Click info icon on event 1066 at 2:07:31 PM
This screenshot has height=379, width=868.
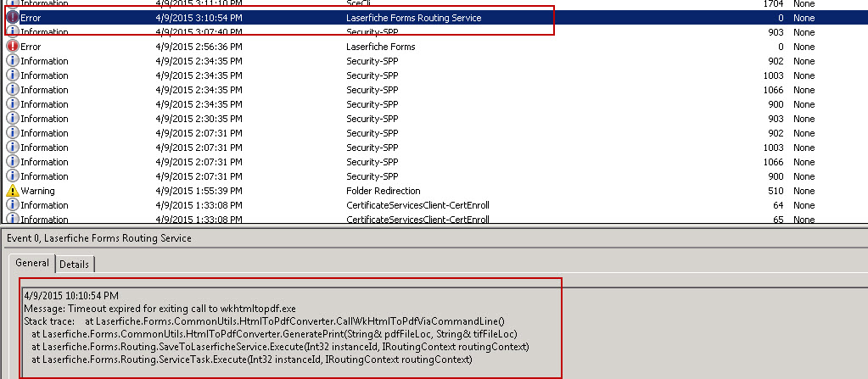click(x=12, y=162)
